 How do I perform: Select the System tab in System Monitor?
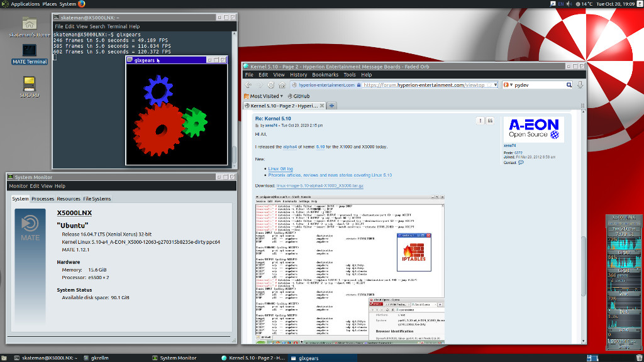point(20,199)
